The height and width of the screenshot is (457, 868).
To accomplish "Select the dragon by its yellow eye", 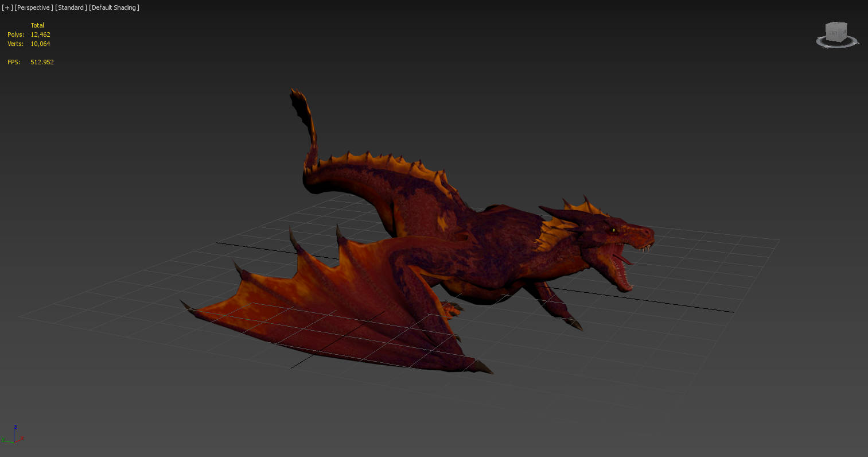I will pos(613,231).
